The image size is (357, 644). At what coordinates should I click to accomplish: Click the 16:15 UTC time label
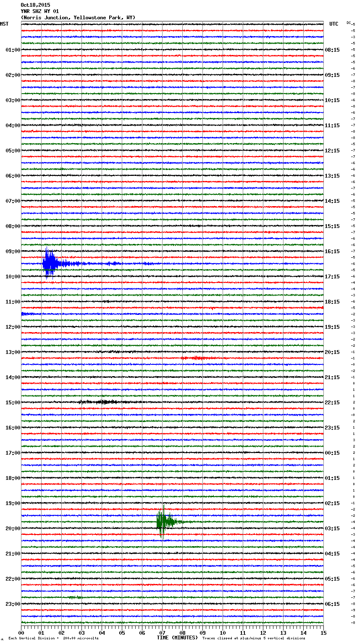[x=332, y=251]
